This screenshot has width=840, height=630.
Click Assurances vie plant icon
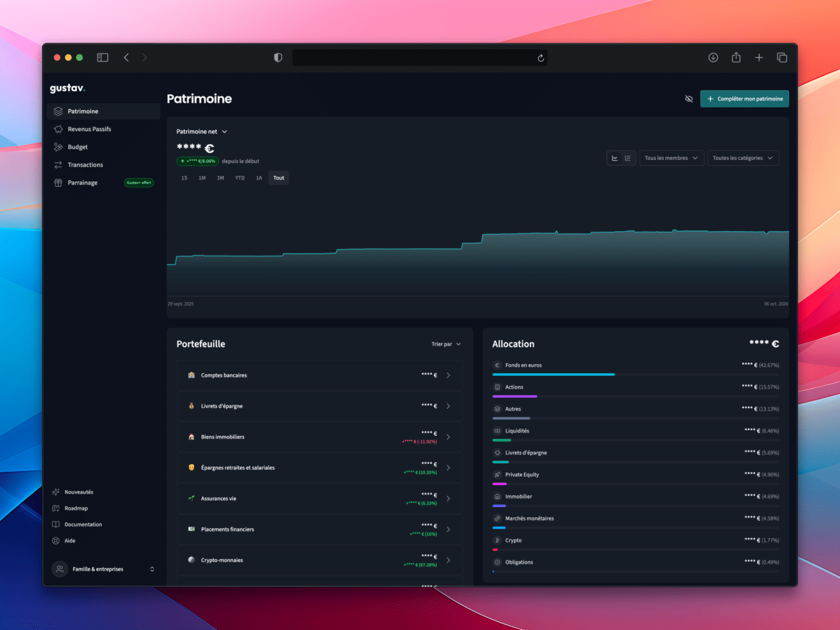192,498
